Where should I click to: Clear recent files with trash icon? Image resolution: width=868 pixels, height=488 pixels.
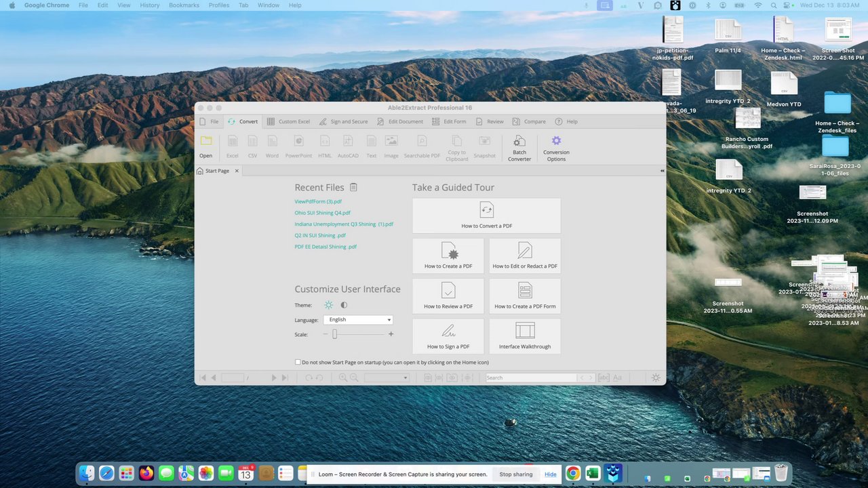point(353,187)
